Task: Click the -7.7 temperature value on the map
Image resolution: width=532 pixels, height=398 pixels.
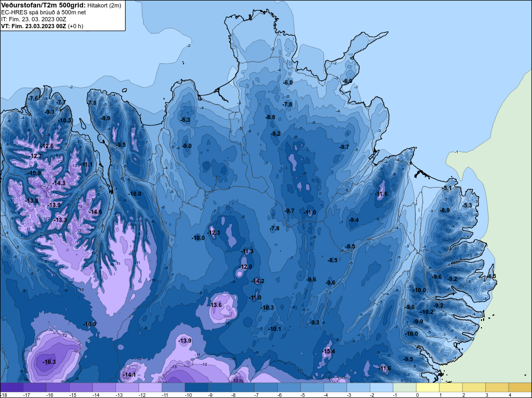Action: [x=61, y=102]
